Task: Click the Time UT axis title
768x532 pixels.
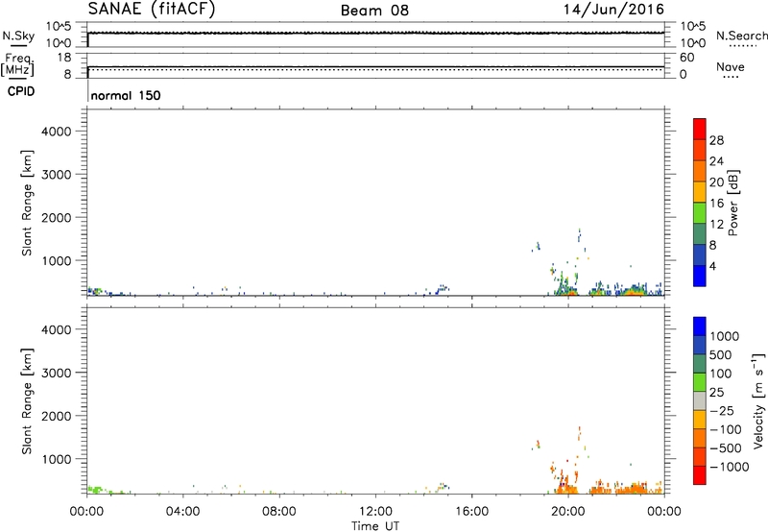Action: (375, 526)
